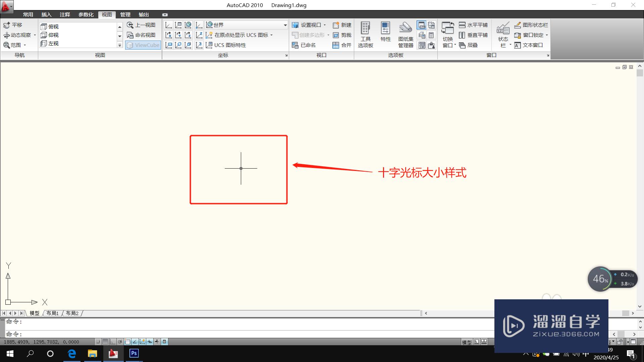Click the 上一视图 previous view button

(x=141, y=25)
